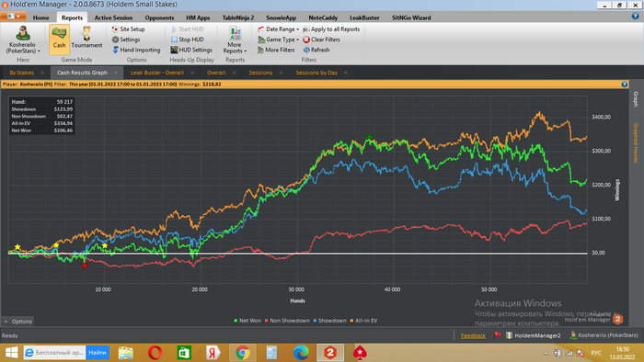Open the Opponents tab
Viewport: 644px width, 362px height.
tap(159, 17)
